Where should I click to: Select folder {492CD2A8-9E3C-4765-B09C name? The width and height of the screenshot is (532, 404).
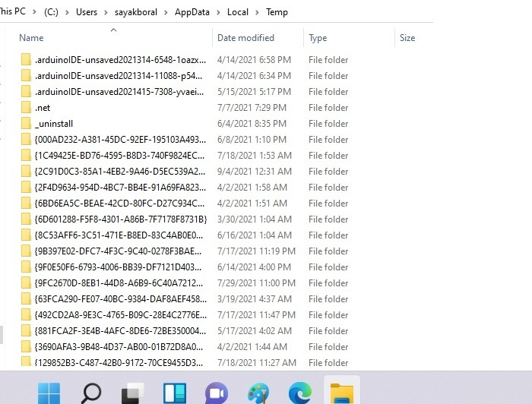[x=120, y=315]
